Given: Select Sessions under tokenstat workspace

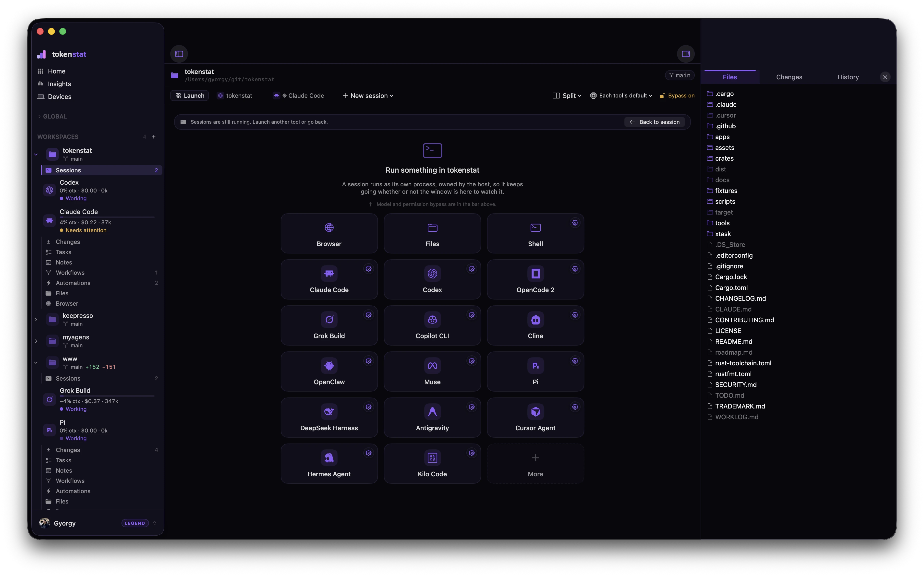Looking at the screenshot, I should 101,170.
